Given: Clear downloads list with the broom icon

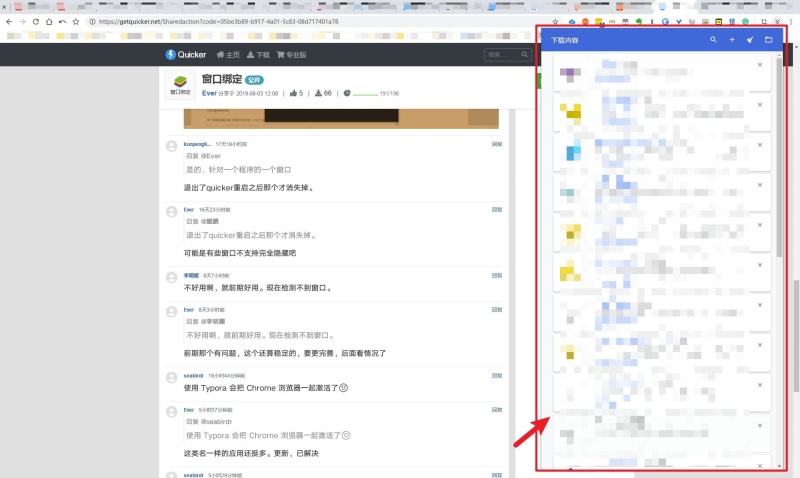Looking at the screenshot, I should click(x=750, y=40).
